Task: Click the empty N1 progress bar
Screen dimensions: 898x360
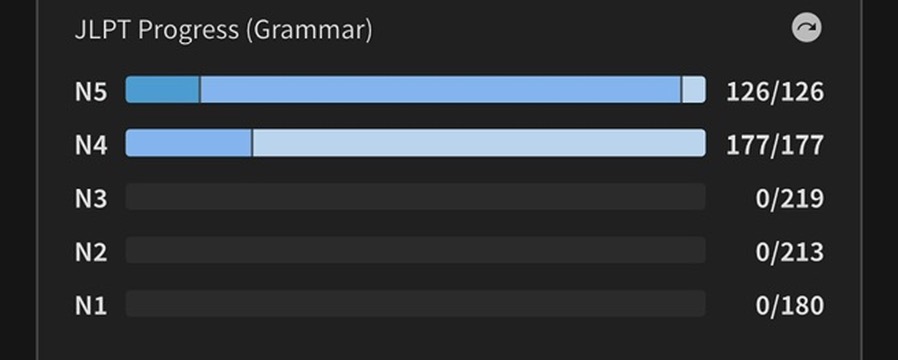Action: pyautogui.click(x=415, y=303)
